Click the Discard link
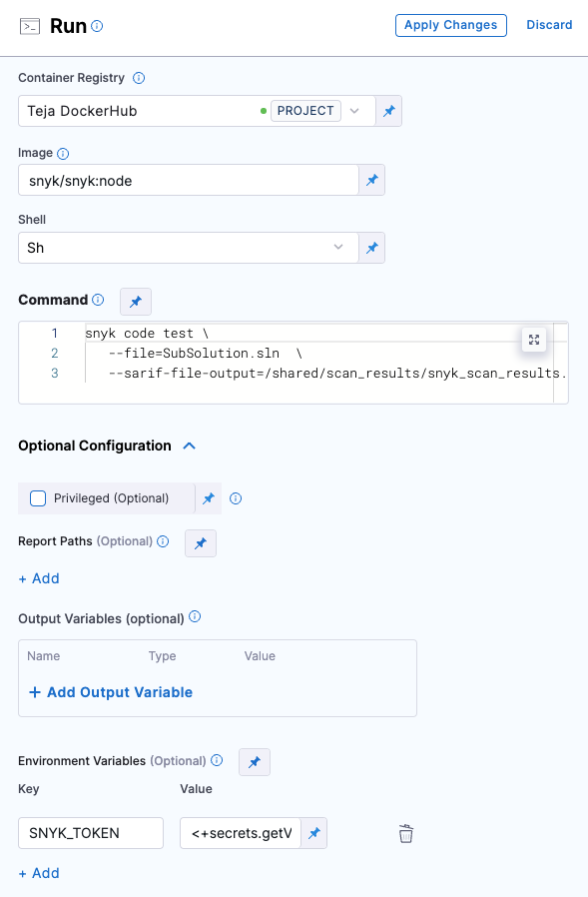Screen dimensions: 588x897 tap(549, 25)
